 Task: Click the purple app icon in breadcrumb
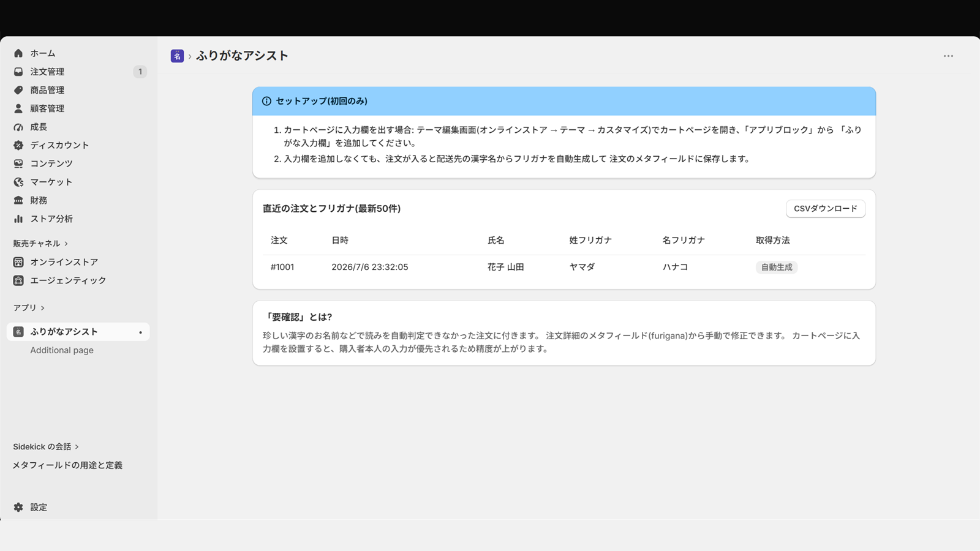[177, 56]
